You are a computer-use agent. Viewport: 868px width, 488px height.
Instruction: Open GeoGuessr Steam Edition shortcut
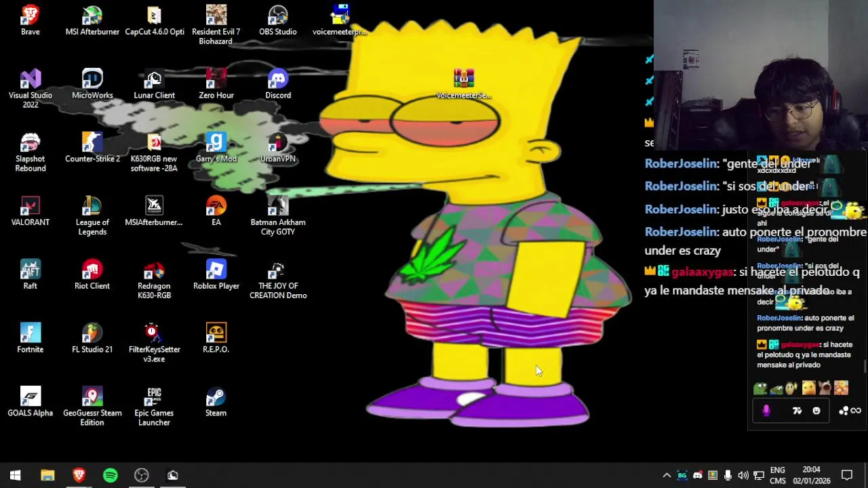click(x=92, y=406)
